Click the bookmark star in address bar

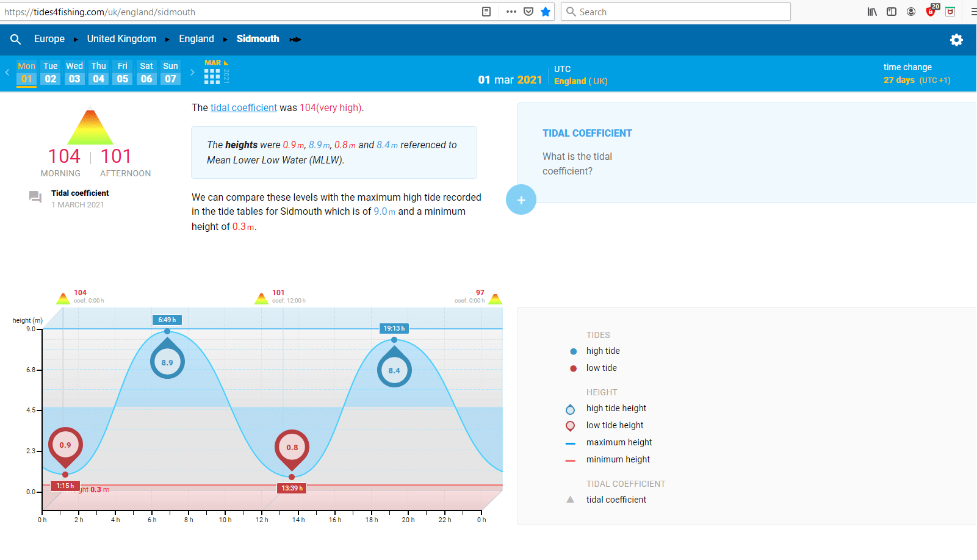(546, 12)
